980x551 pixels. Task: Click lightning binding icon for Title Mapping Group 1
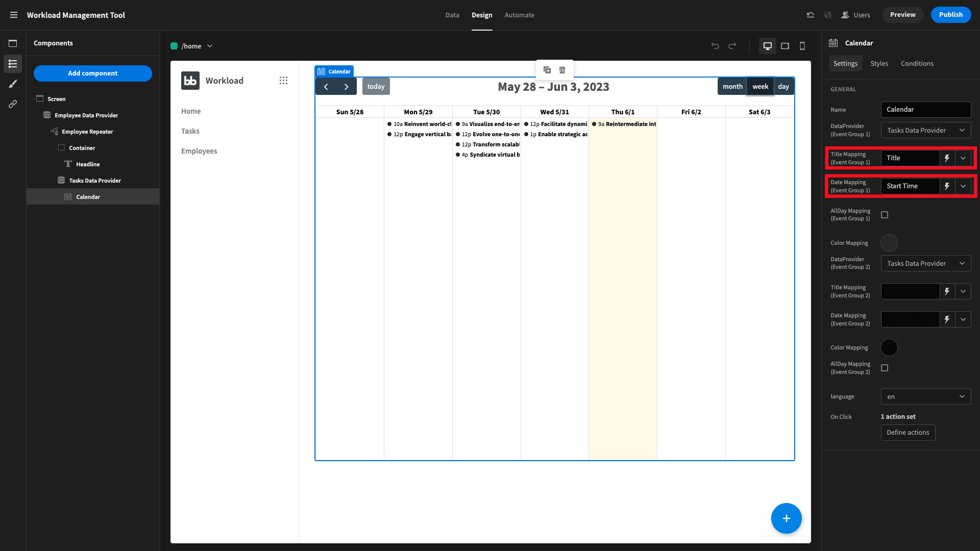947,158
